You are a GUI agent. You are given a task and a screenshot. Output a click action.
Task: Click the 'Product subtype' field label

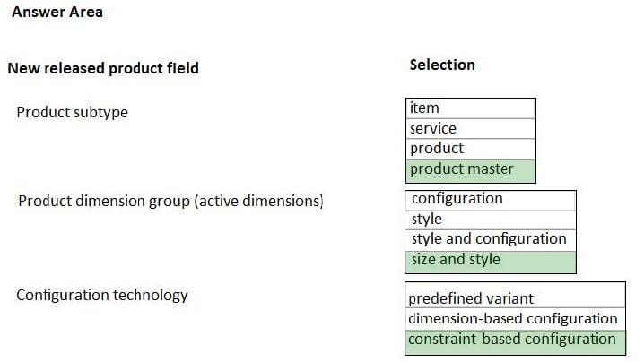tap(73, 112)
